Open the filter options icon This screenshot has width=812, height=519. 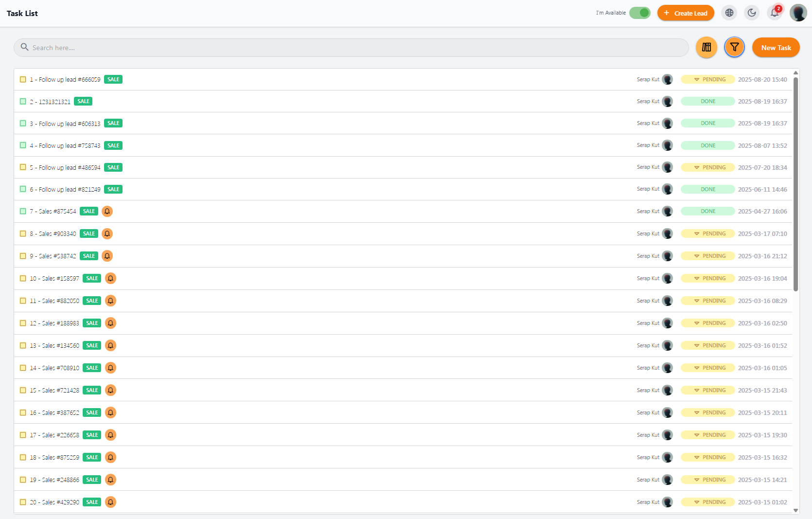coord(734,47)
